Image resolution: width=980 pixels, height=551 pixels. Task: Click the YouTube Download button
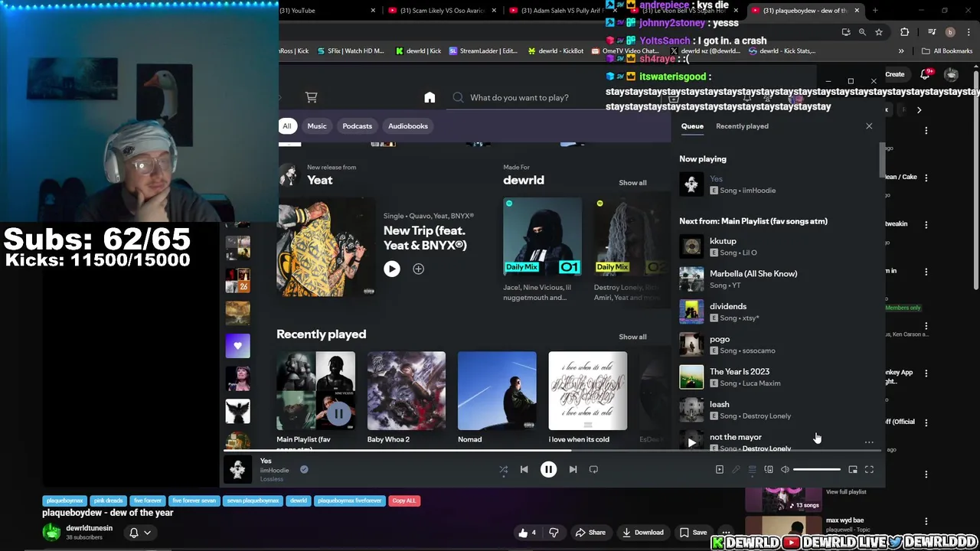point(643,533)
